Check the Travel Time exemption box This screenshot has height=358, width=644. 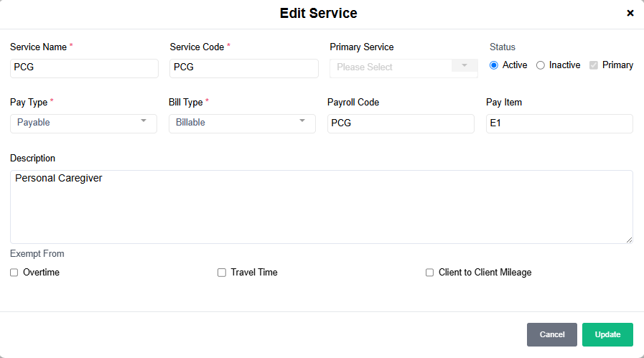(222, 273)
